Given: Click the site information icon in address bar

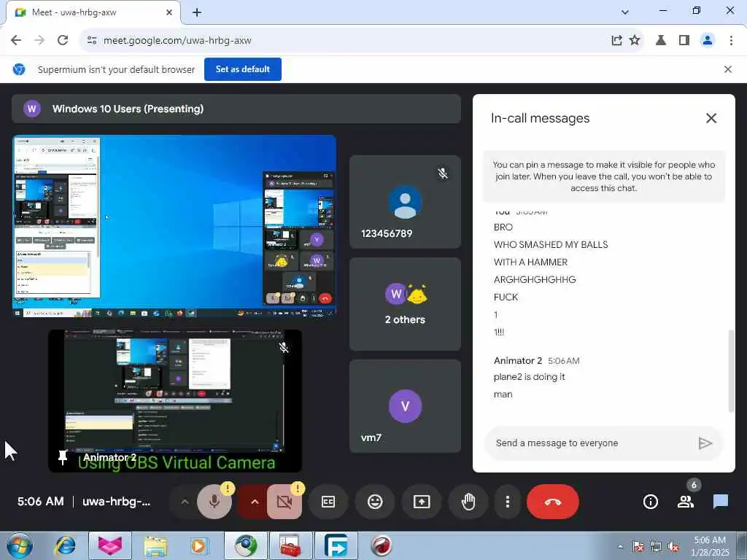Looking at the screenshot, I should [92, 41].
